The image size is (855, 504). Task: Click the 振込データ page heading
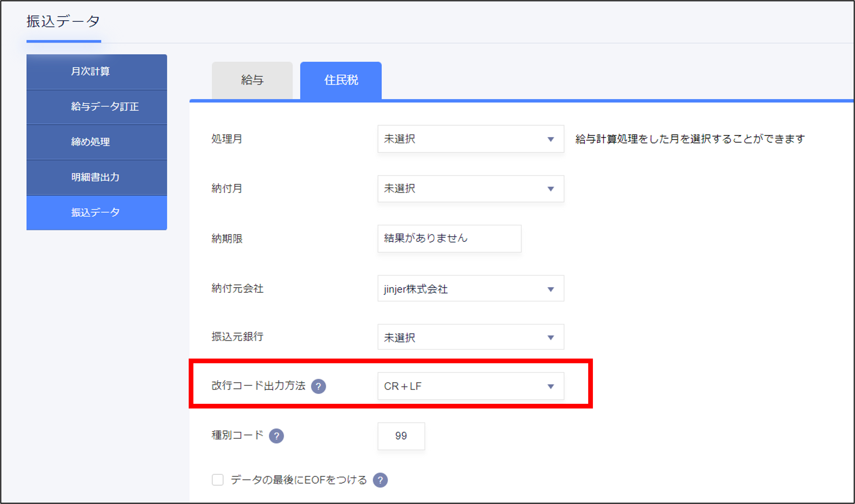[x=63, y=21]
